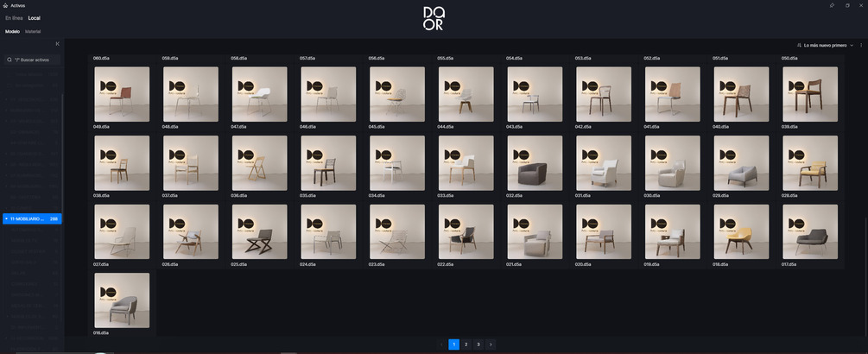868x354 pixels.
Task: Go to page 1
Action: coord(454,344)
